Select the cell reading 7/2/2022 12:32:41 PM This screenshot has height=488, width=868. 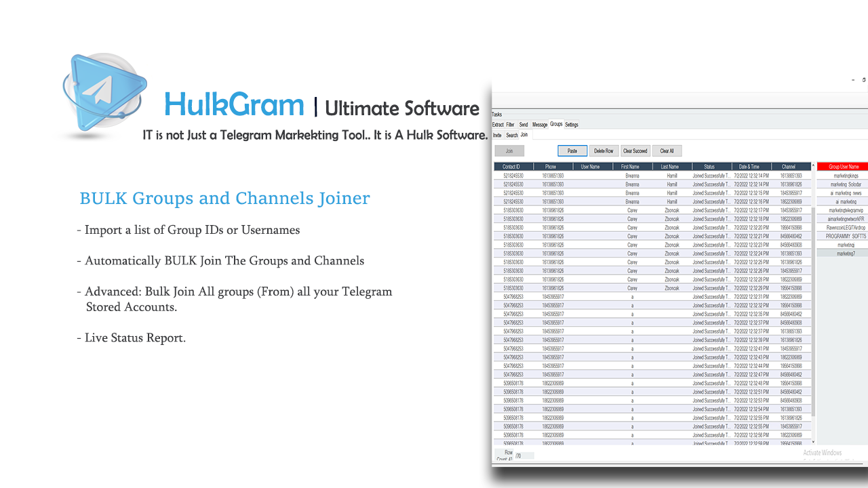[x=751, y=348]
